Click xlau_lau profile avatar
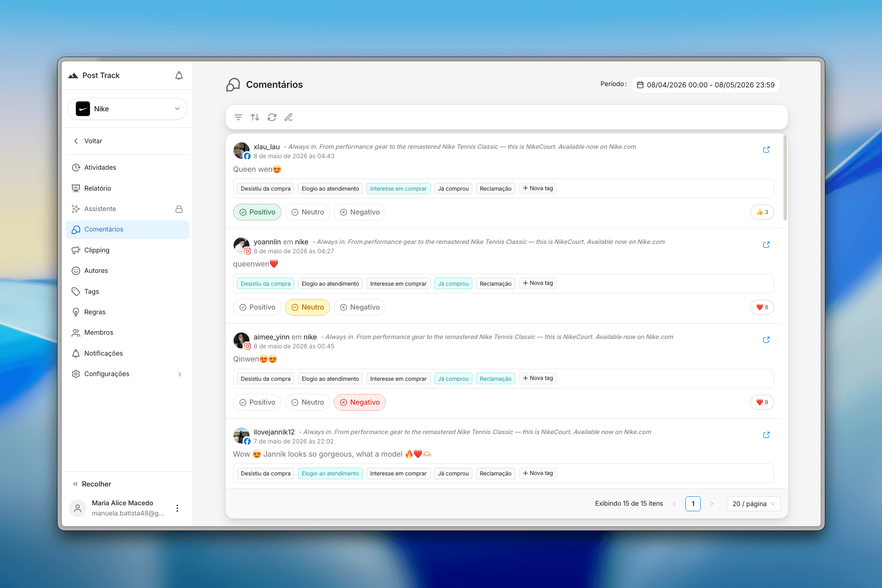This screenshot has width=882, height=588. (241, 151)
